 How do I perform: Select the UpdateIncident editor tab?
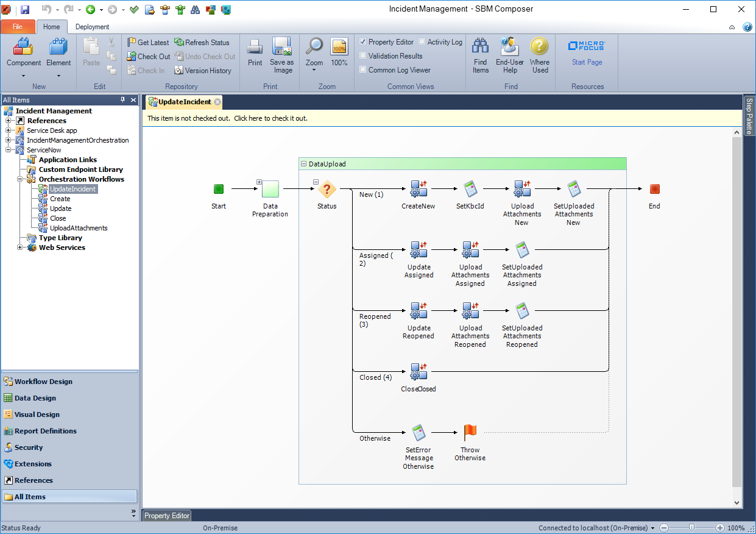point(184,102)
